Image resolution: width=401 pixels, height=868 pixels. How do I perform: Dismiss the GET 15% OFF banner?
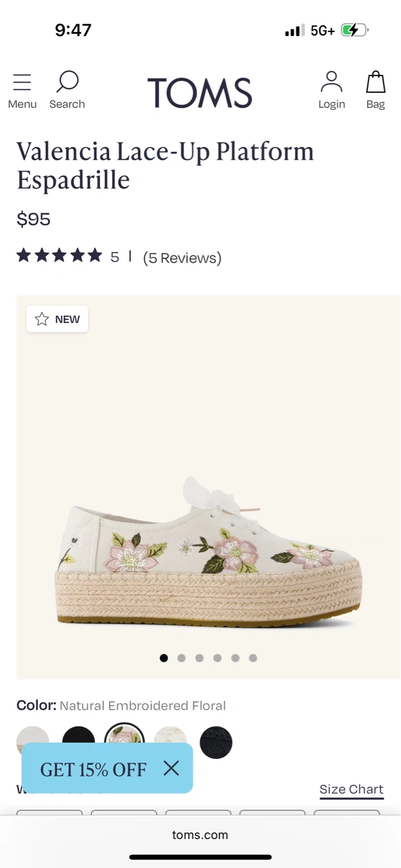pyautogui.click(x=171, y=768)
